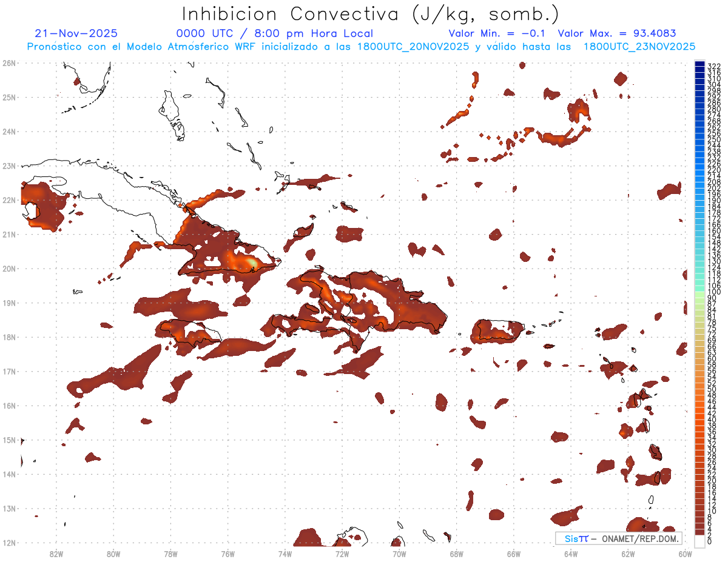Viewport: 728px width, 562px height.
Task: Click the 76W longitude axis label
Action: pos(228,553)
